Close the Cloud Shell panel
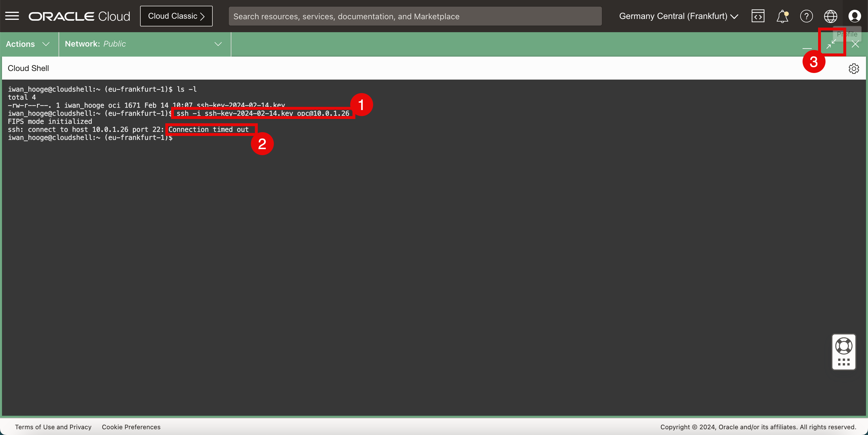Viewport: 868px width, 435px height. click(855, 44)
